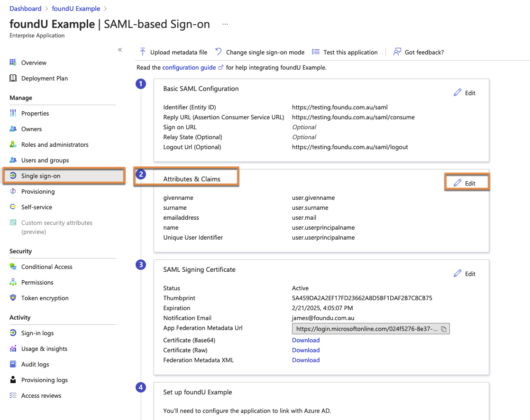Click the Identifier URL https://testing.foundu.com.au/saml

[340, 107]
